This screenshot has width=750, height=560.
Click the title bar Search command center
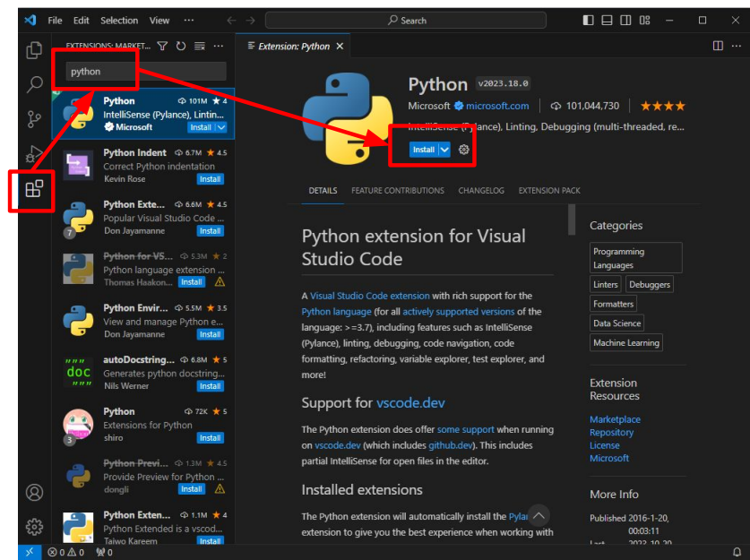pos(406,20)
